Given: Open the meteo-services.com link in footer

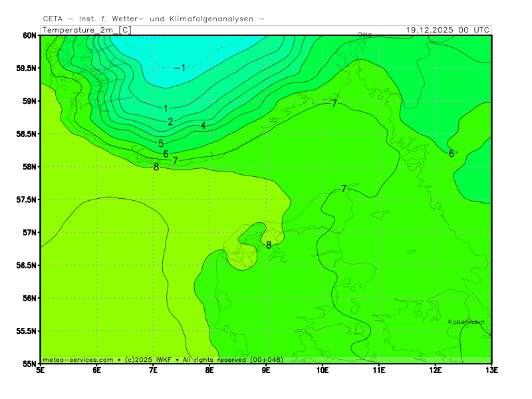Looking at the screenshot, I should point(78,360).
